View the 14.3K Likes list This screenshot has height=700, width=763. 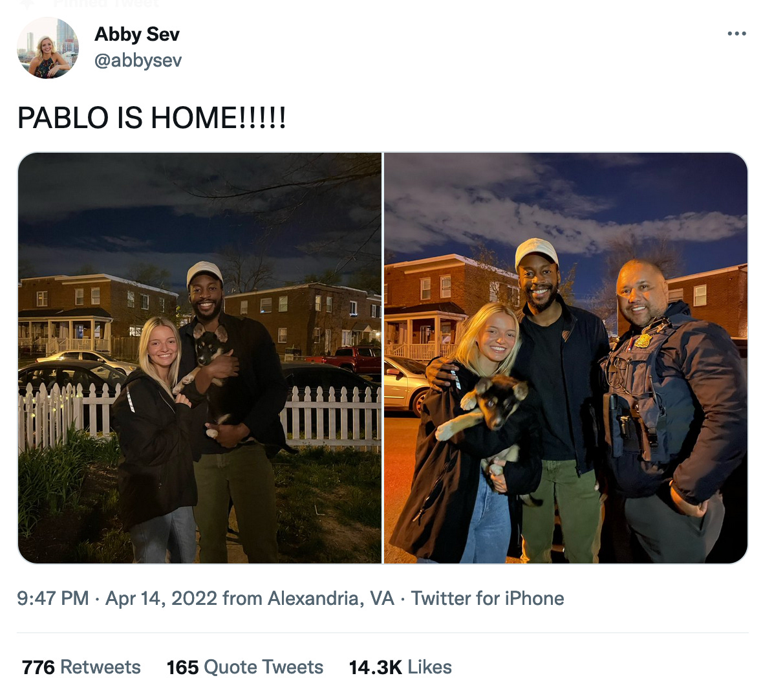coord(400,667)
